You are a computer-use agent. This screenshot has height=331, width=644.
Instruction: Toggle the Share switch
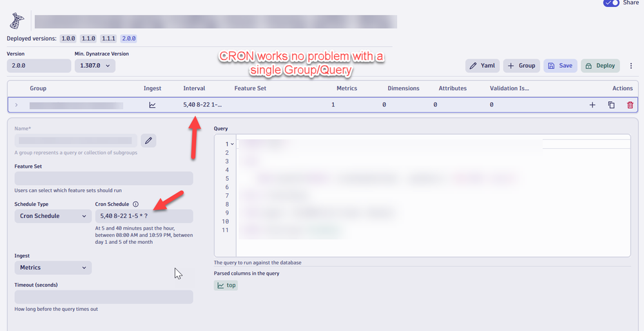(x=611, y=3)
